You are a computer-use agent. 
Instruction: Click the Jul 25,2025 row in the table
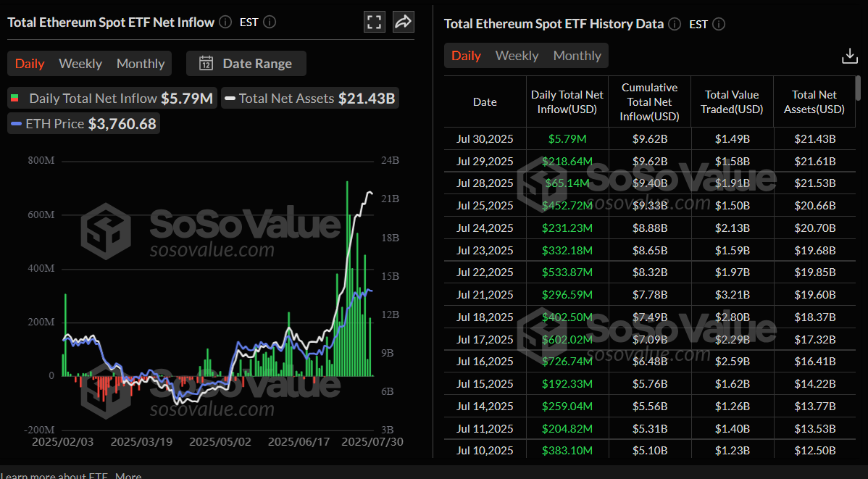tap(485, 205)
